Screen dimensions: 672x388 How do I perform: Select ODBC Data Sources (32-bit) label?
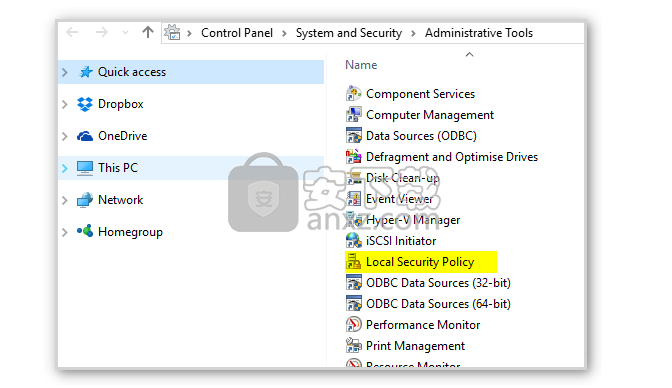438,283
